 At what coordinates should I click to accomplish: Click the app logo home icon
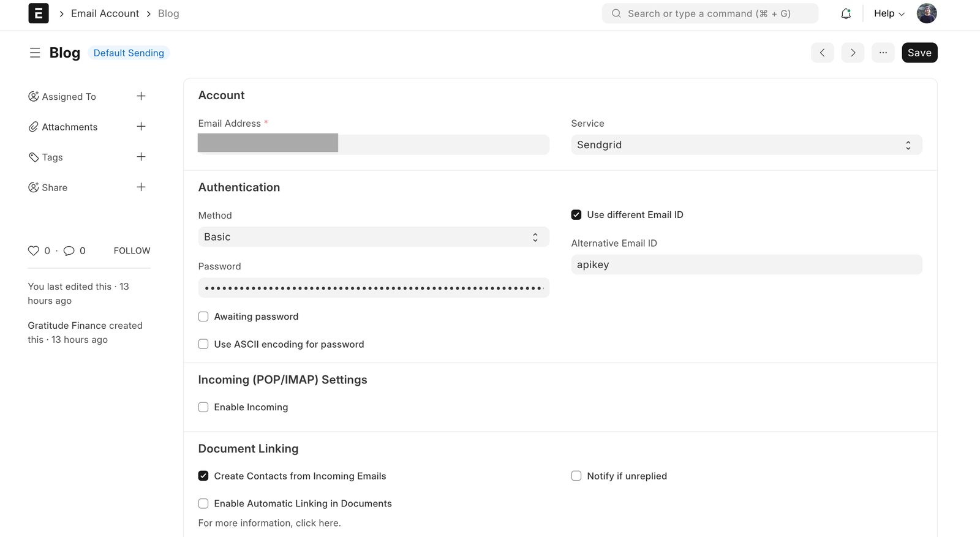point(39,13)
